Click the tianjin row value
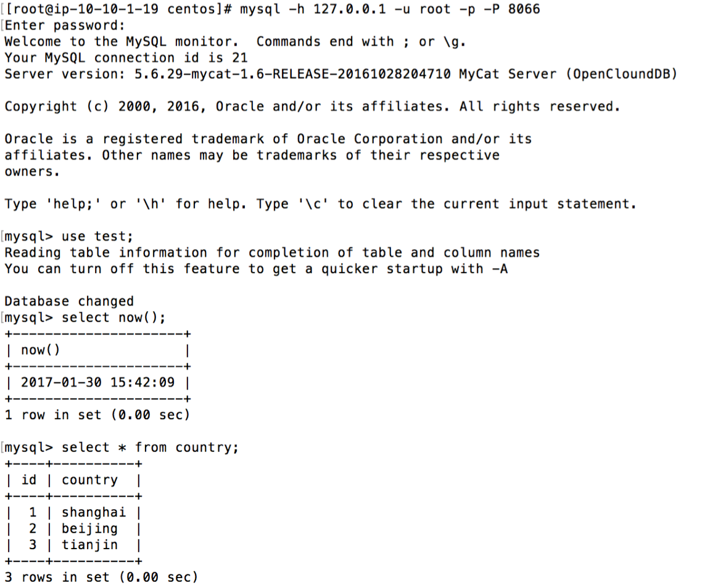The image size is (702, 588). coord(89,545)
